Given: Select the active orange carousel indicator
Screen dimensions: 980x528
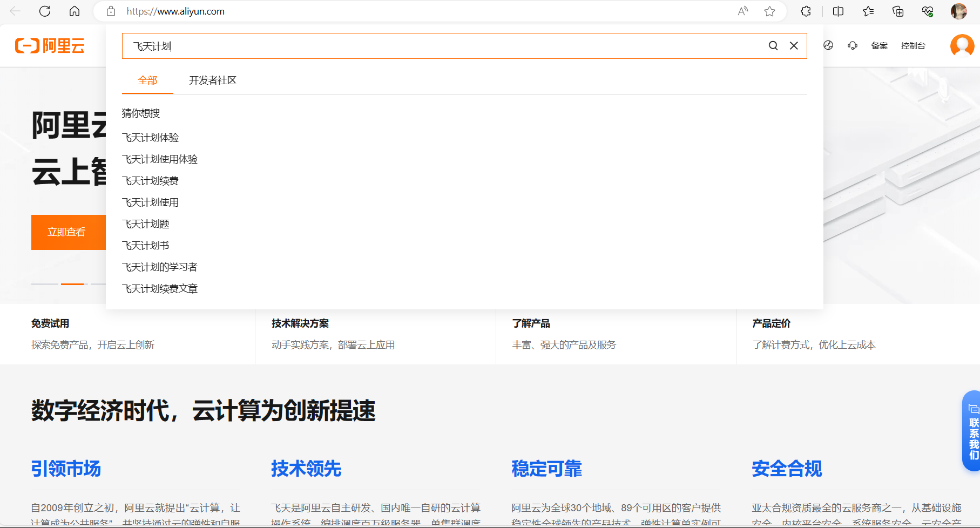Looking at the screenshot, I should click(72, 284).
